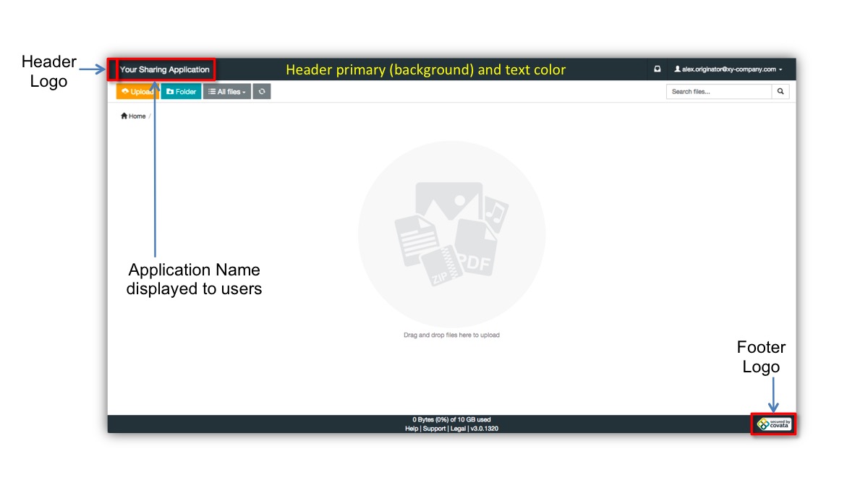Focus the Search files input box

[718, 92]
